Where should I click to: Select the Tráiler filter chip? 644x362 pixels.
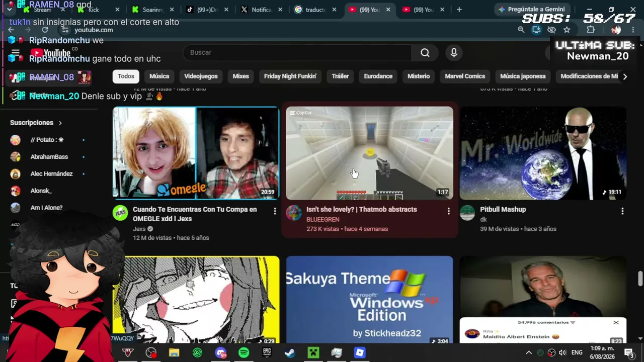pos(340,76)
